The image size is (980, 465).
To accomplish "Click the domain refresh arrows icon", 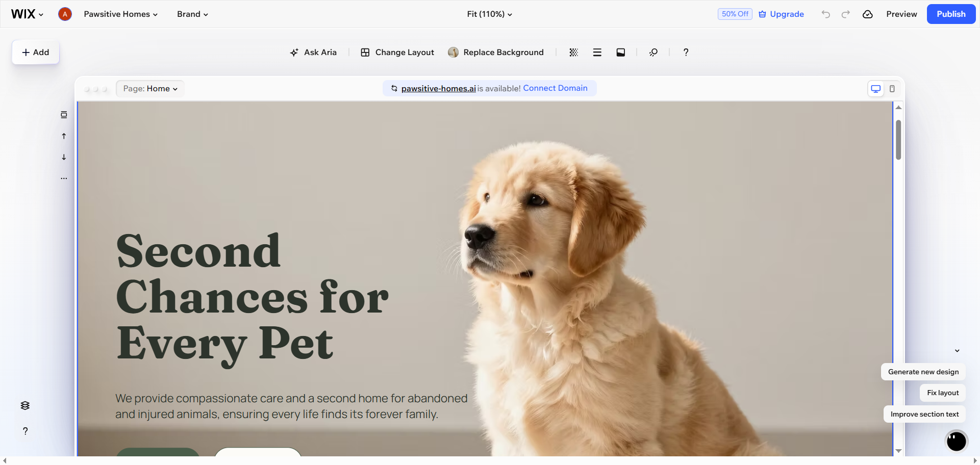I will tap(394, 88).
